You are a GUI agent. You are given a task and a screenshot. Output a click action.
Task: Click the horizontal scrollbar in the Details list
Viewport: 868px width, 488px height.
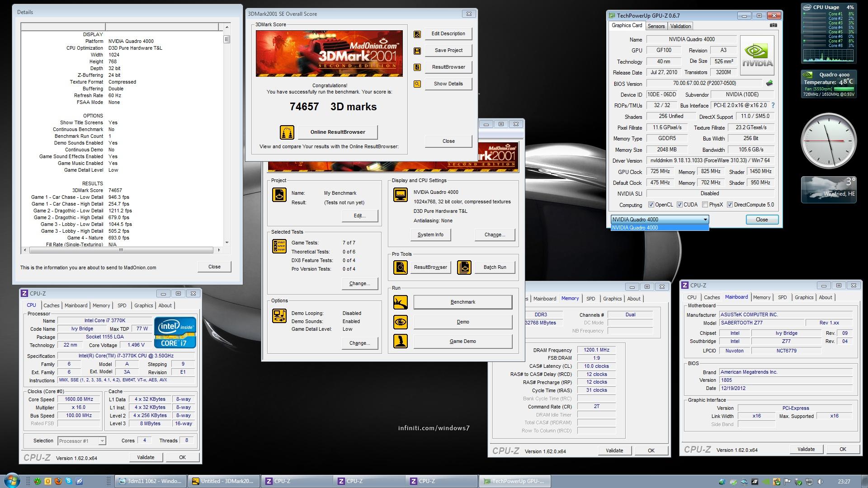121,250
